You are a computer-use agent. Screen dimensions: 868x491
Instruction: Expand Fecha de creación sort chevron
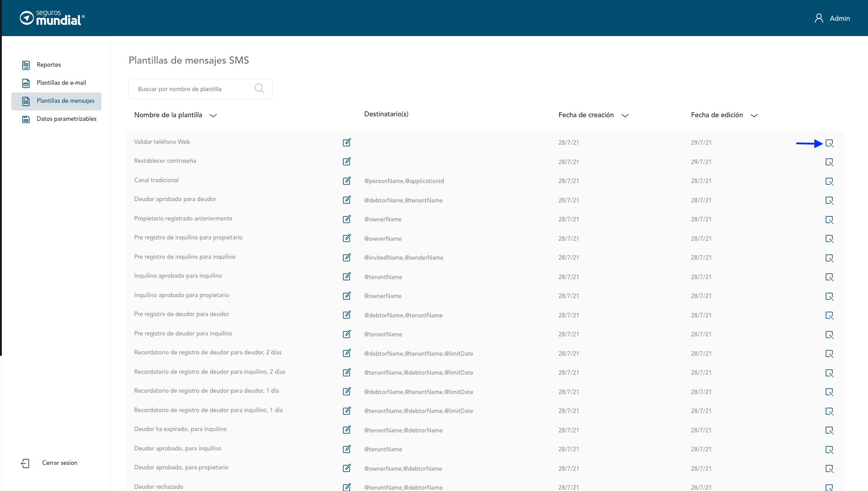point(625,115)
